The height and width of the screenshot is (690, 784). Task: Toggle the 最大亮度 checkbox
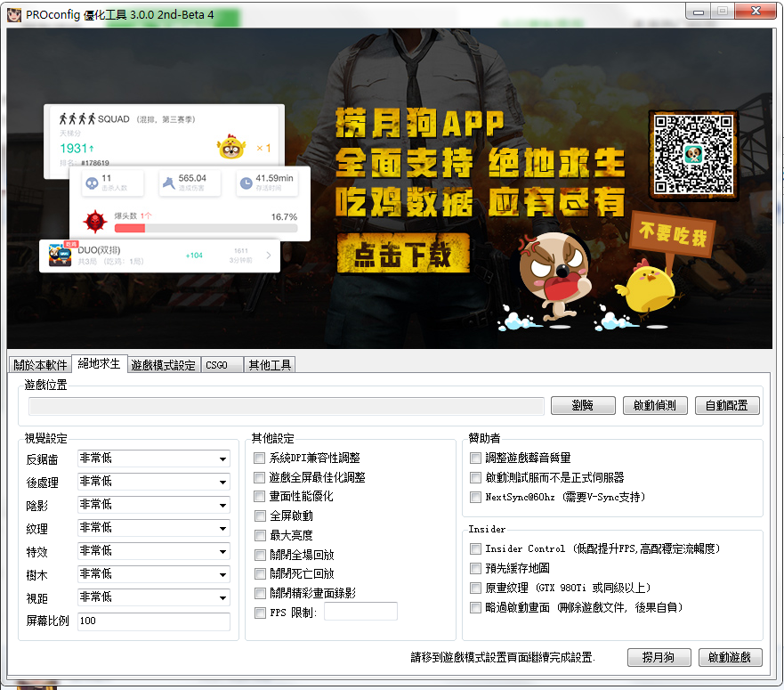pyautogui.click(x=260, y=535)
